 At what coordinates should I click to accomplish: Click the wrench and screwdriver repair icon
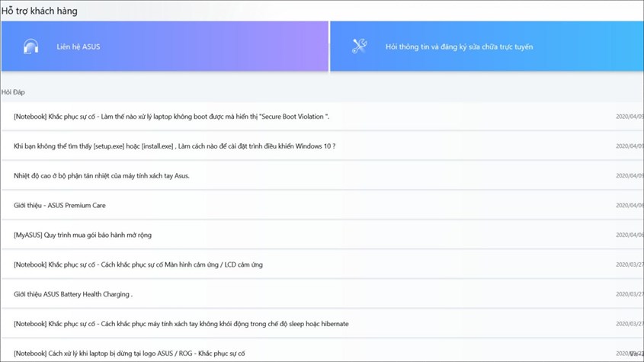[x=360, y=46]
